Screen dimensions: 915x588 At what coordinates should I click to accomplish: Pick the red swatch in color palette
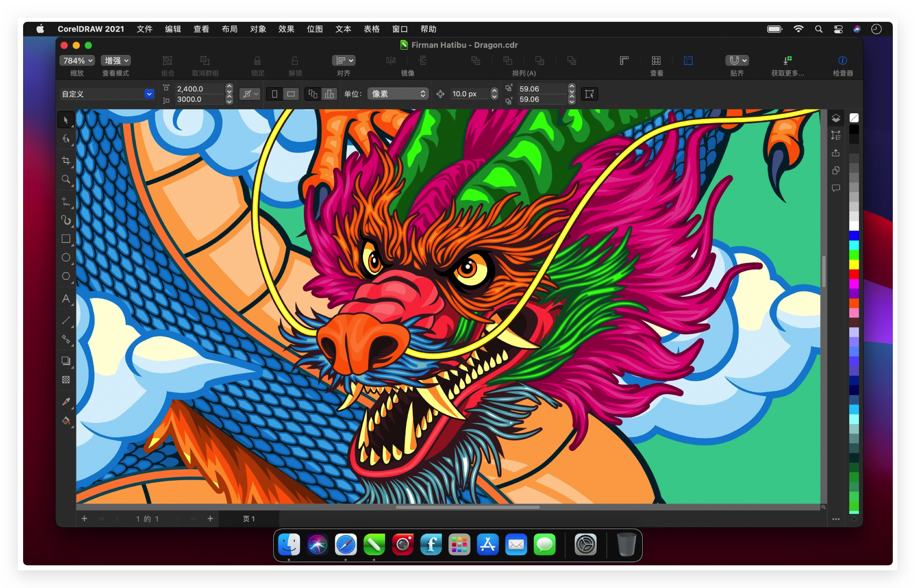click(854, 274)
